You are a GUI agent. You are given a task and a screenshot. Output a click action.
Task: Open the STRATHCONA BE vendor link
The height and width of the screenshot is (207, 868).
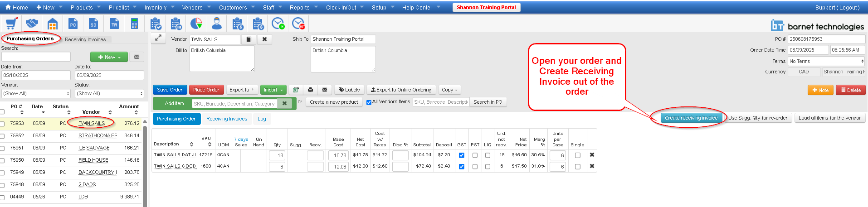pyautogui.click(x=98, y=135)
